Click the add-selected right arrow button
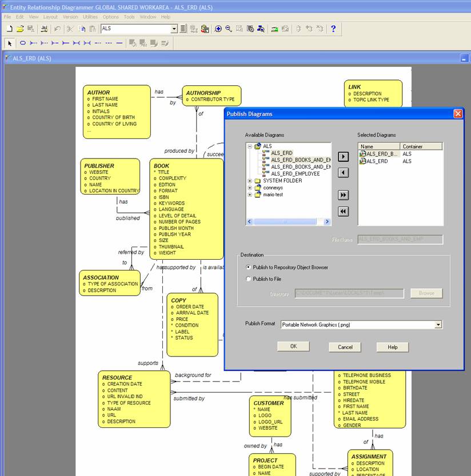471x476 pixels. pyautogui.click(x=343, y=156)
